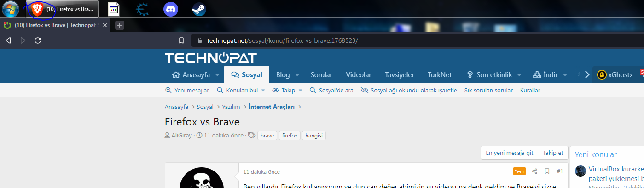This screenshot has width=644, height=188.
Task: Open the İndir navigation item
Action: 545,74
